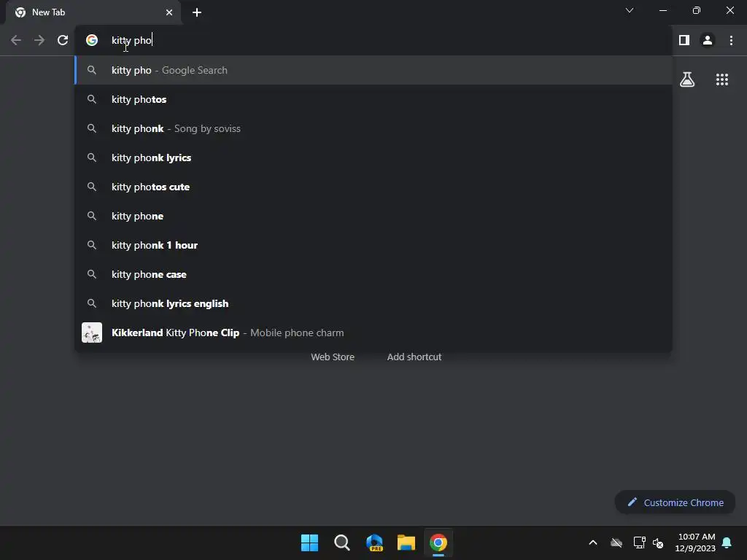The height and width of the screenshot is (560, 747).
Task: Open a new tab with plus button
Action: click(197, 12)
